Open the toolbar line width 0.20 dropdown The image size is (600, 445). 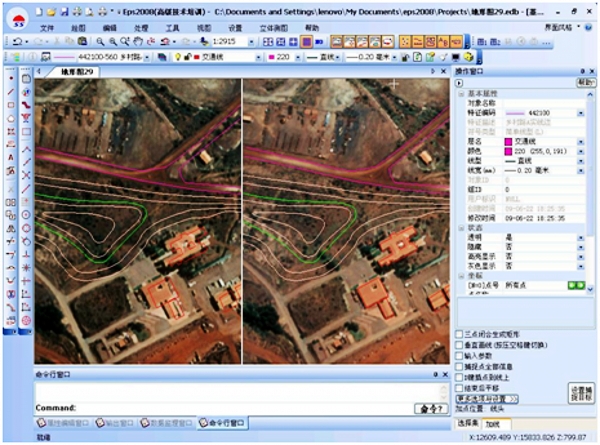pos(395,57)
